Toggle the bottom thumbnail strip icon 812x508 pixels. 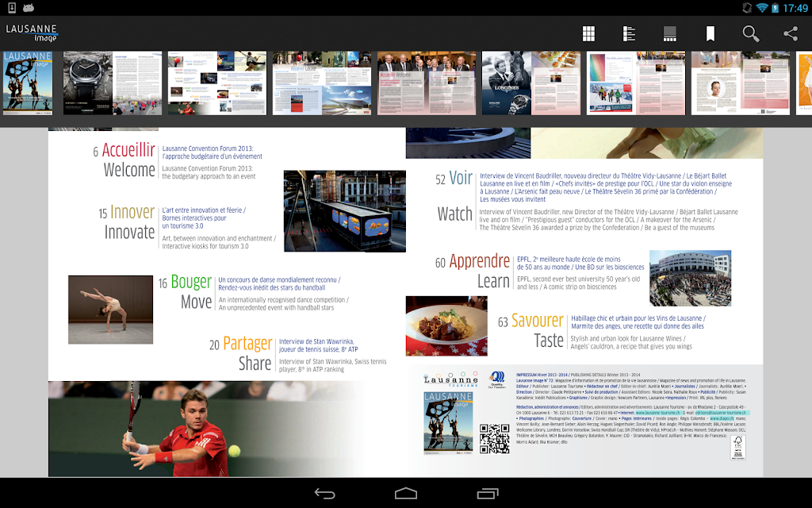click(x=669, y=33)
